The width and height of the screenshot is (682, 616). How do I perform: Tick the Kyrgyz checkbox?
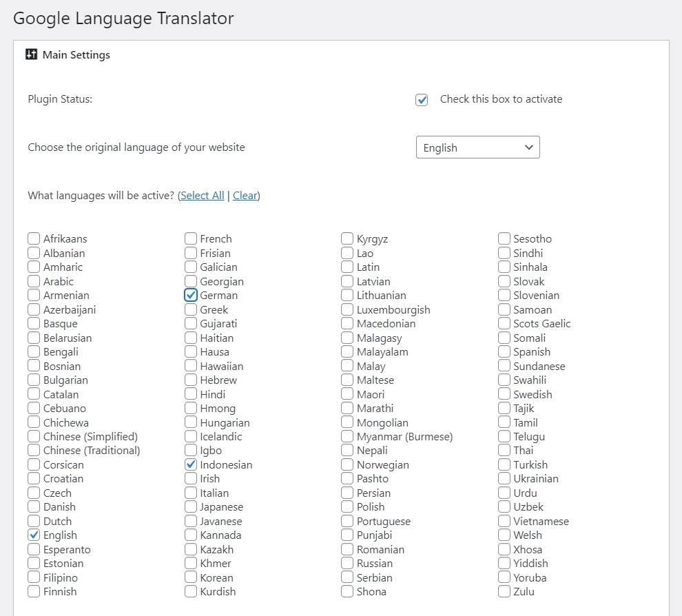347,238
